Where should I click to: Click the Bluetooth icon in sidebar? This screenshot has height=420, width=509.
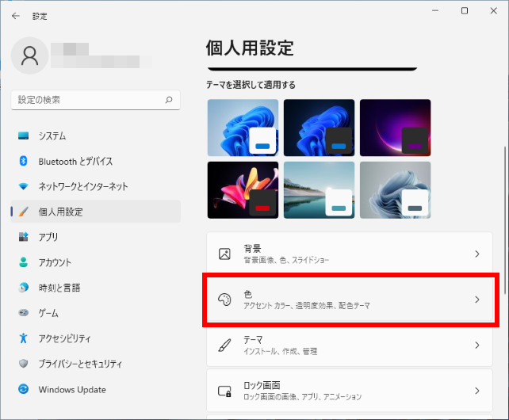(x=23, y=161)
